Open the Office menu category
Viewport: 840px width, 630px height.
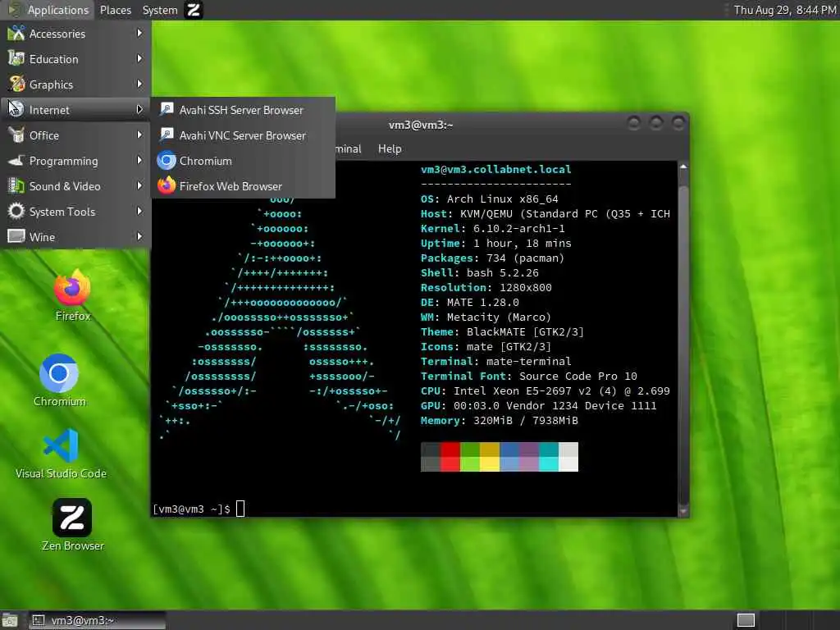click(x=75, y=135)
